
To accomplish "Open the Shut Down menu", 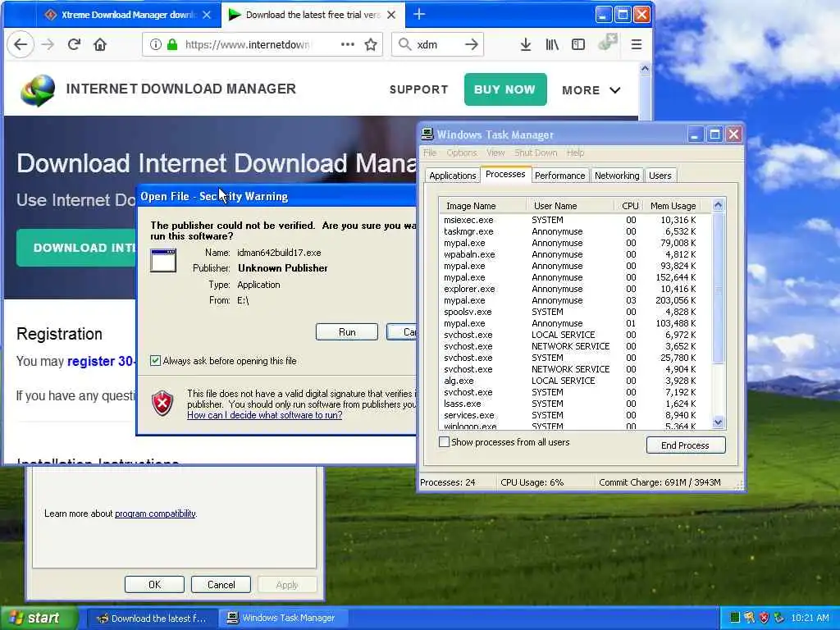I will (536, 153).
